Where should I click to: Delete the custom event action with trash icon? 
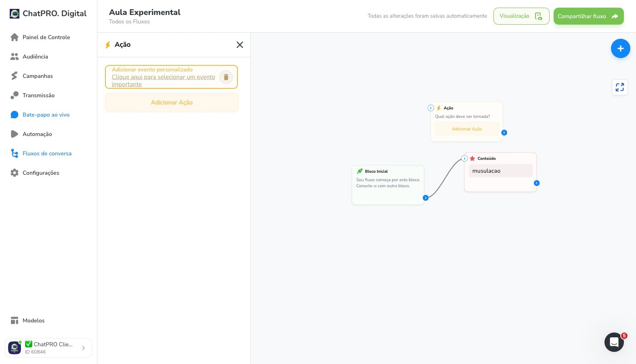pos(226,77)
